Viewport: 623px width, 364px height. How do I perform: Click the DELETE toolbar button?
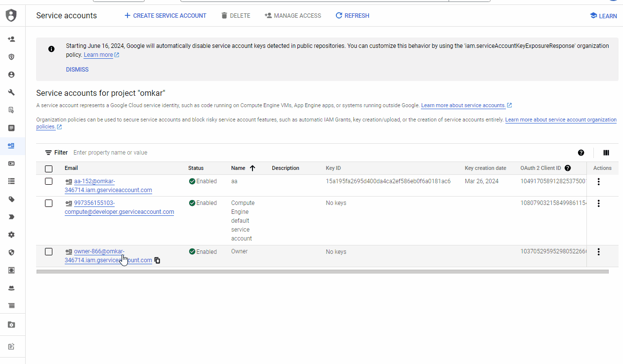pyautogui.click(x=236, y=16)
